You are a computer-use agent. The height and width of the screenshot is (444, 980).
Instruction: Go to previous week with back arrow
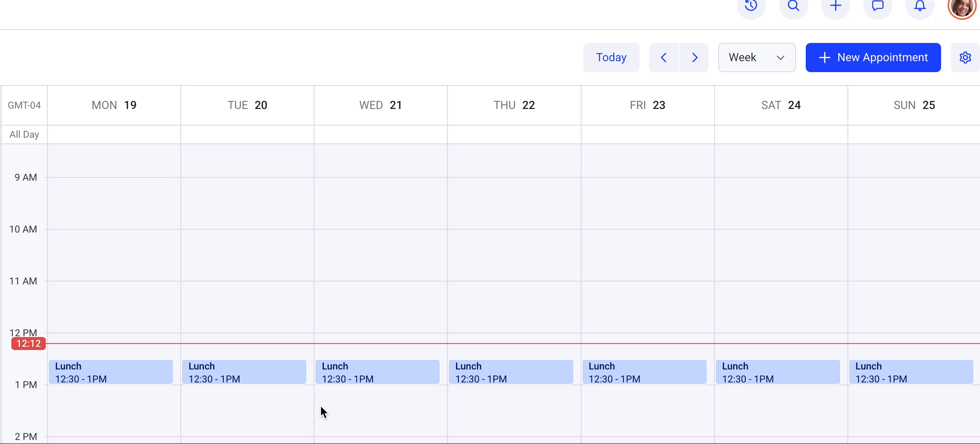[x=663, y=57]
